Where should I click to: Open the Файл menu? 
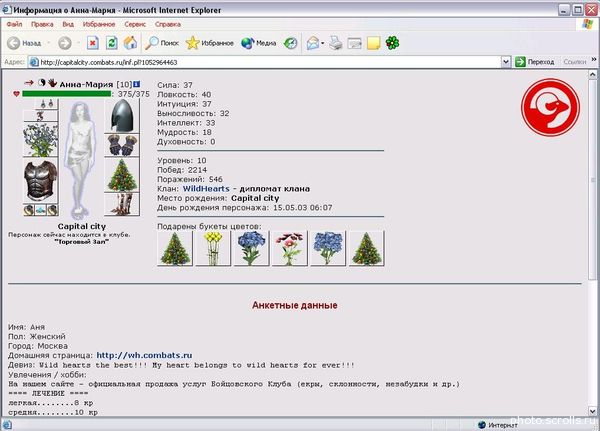tap(14, 24)
